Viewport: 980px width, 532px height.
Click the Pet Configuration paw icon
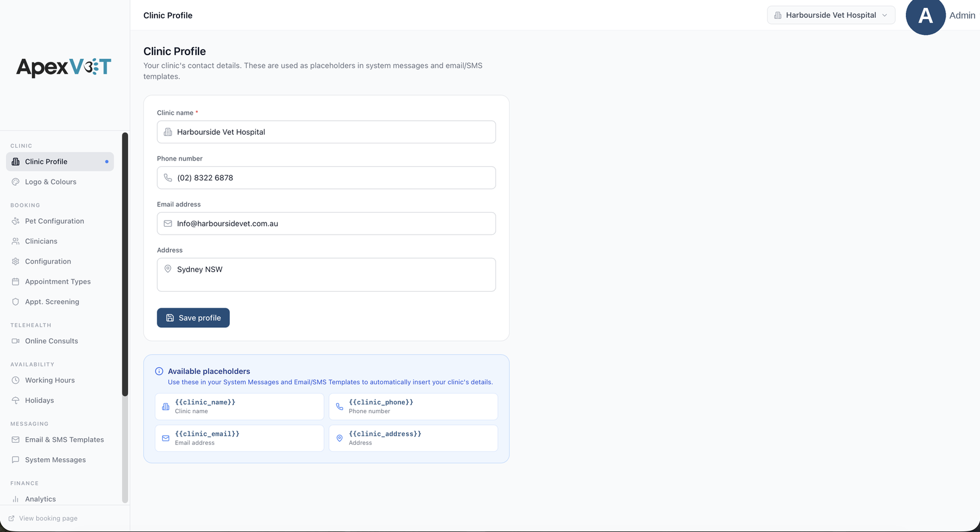(16, 221)
